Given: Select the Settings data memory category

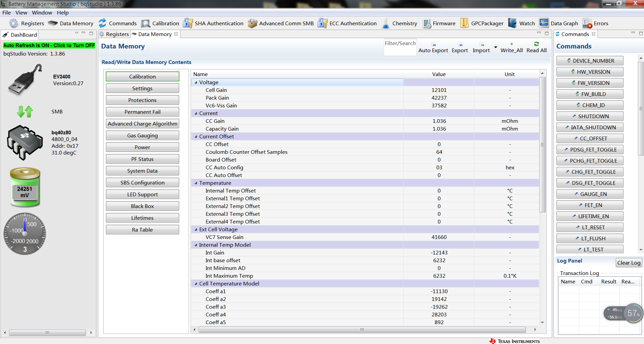Looking at the screenshot, I should coord(142,88).
